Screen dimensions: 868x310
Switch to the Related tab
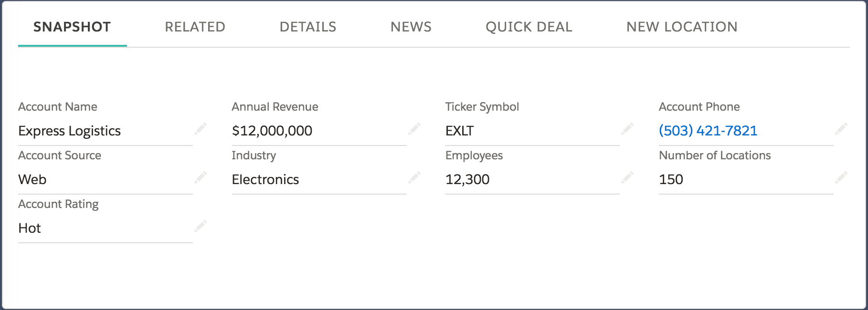tap(195, 27)
